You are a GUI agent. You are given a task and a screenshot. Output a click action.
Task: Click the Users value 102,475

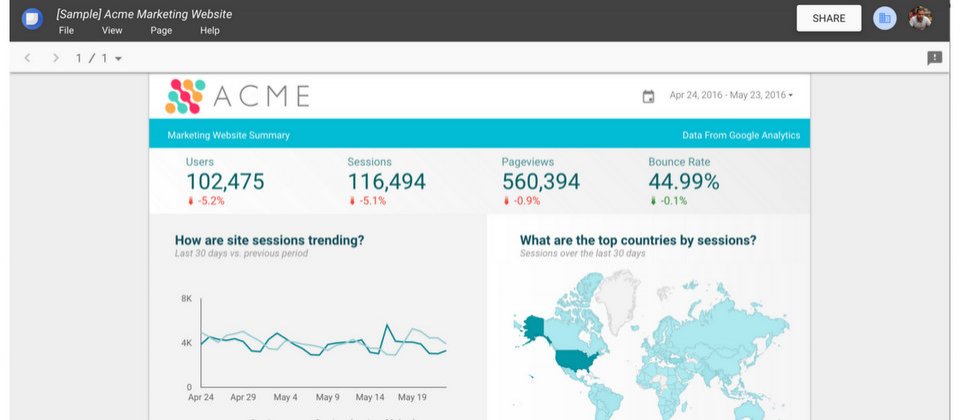pos(225,182)
